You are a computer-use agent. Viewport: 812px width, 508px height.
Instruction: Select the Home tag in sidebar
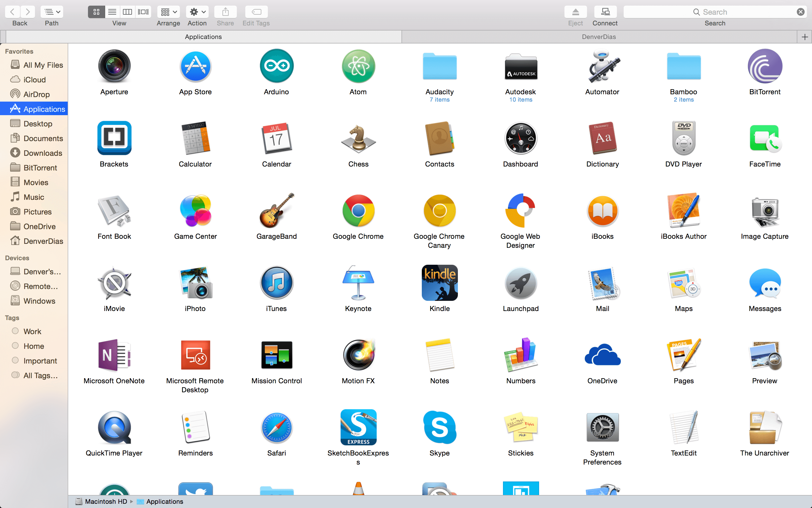[x=34, y=346]
